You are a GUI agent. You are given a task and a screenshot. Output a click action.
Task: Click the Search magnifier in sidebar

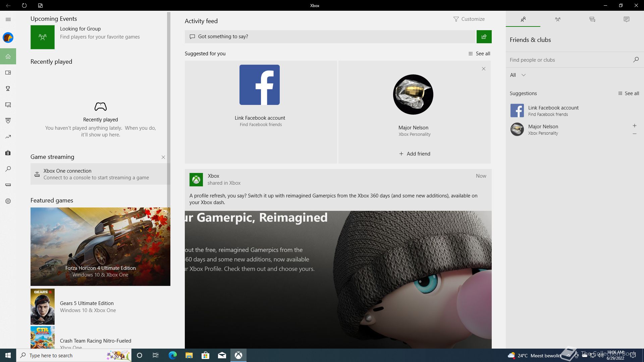(x=8, y=169)
